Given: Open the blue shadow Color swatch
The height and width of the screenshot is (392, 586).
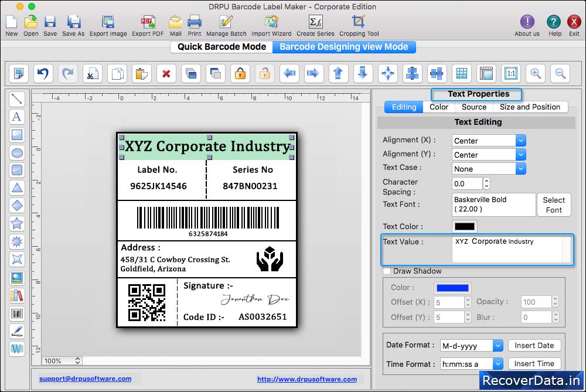Looking at the screenshot, I should [452, 288].
